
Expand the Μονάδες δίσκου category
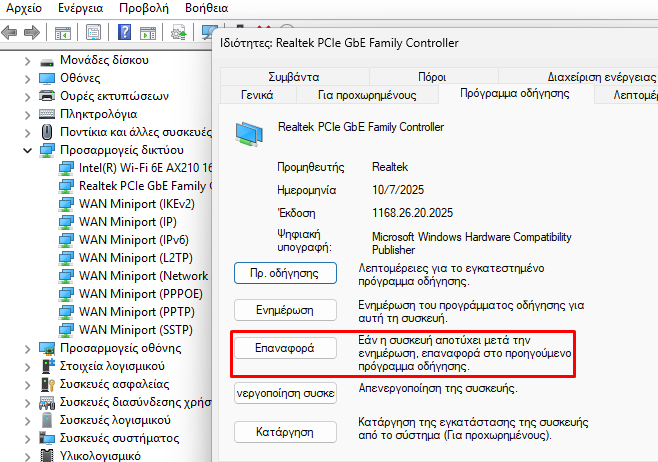tap(27, 61)
